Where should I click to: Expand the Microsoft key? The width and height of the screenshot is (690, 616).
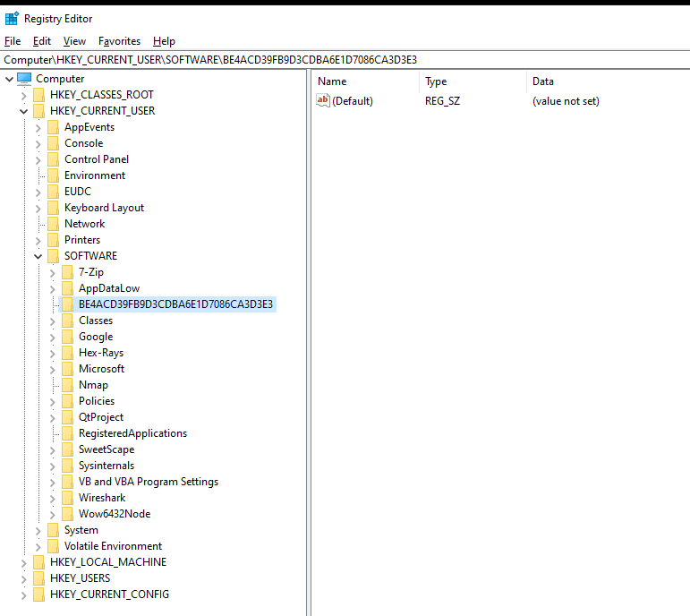(x=52, y=369)
